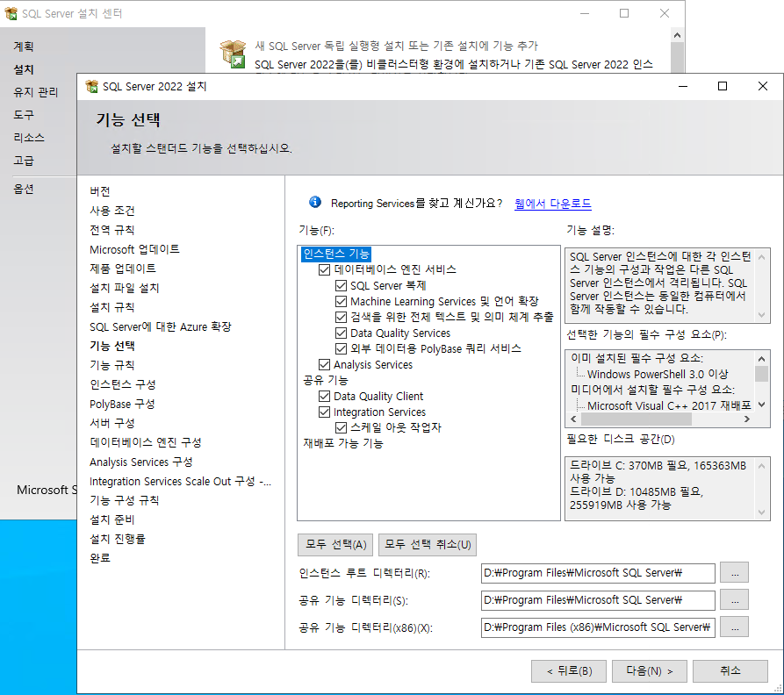Select 공유 기능 tree header
784x695 pixels.
pyautogui.click(x=325, y=380)
